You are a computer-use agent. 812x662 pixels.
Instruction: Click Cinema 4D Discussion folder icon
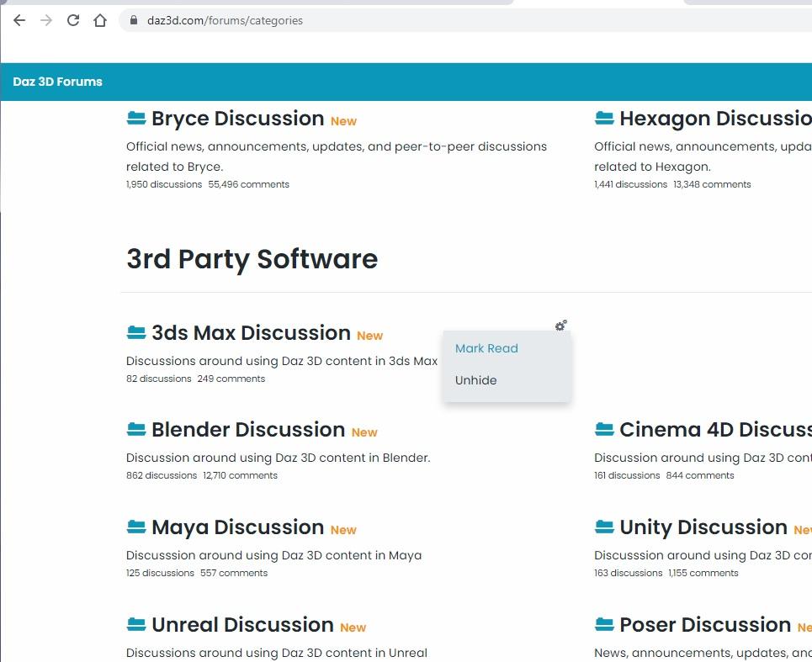pos(604,430)
